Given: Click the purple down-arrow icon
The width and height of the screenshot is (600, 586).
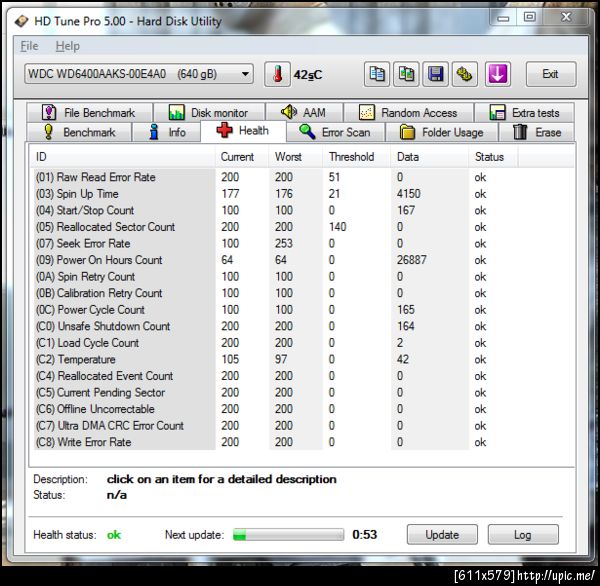Looking at the screenshot, I should (497, 74).
